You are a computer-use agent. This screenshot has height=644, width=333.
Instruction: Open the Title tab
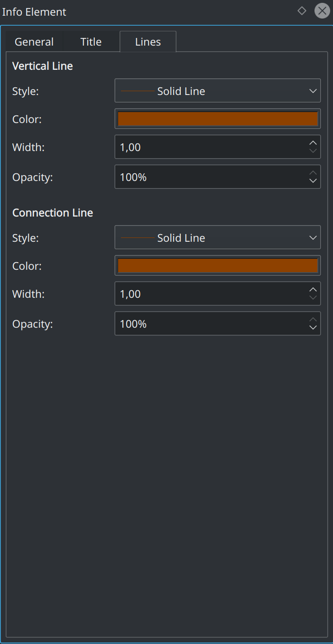(91, 42)
